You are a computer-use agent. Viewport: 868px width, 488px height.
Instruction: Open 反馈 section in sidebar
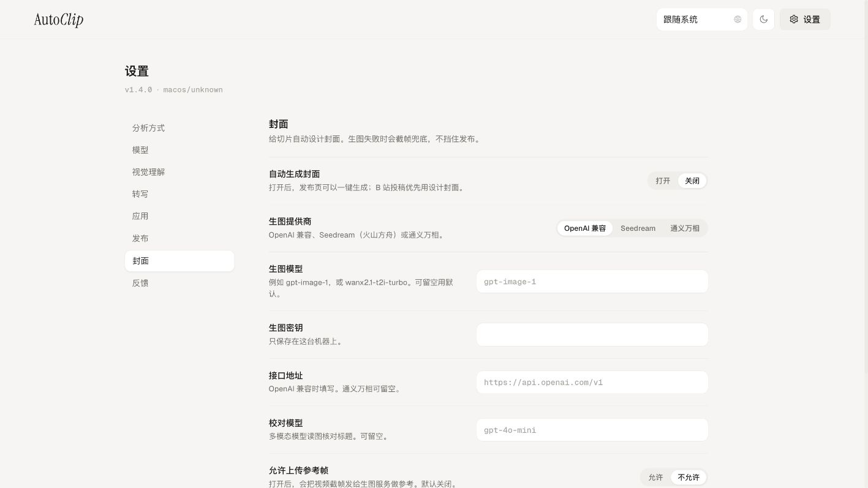pyautogui.click(x=179, y=283)
